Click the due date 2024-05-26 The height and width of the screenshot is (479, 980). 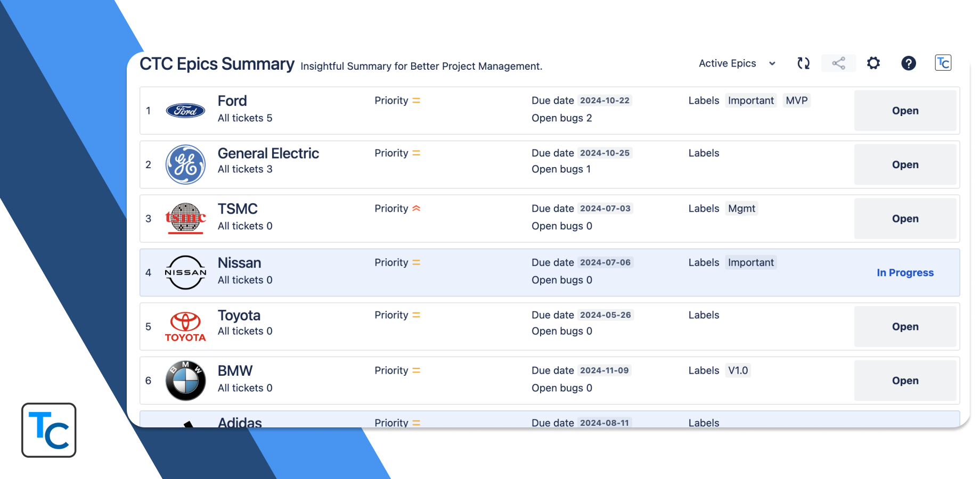[606, 315]
